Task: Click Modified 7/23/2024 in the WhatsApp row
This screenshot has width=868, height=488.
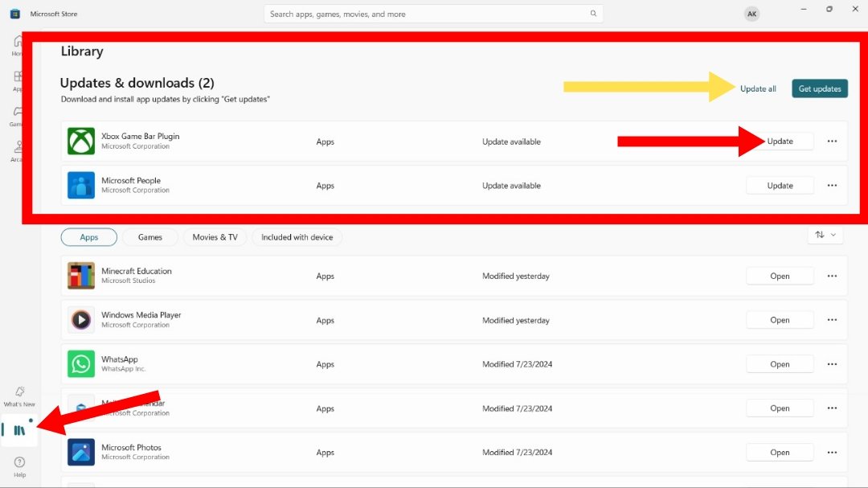Action: 517,364
